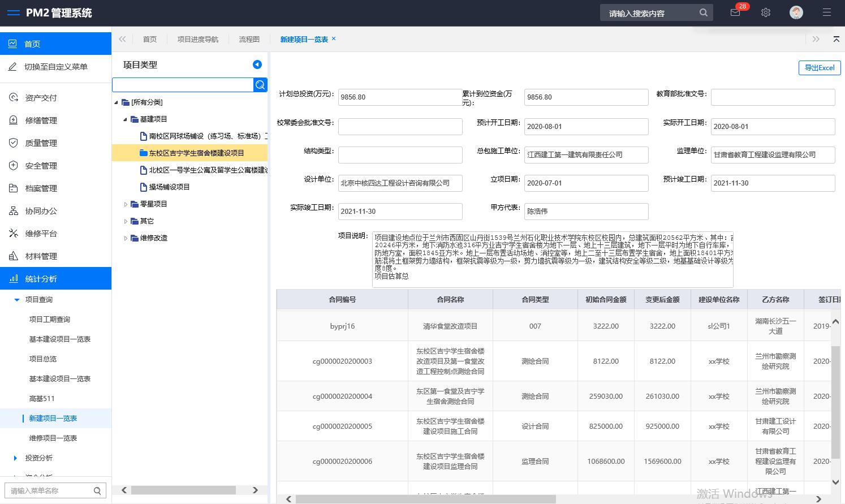Collapse project type panel with blue arrow
This screenshot has height=504, width=845.
257,64
